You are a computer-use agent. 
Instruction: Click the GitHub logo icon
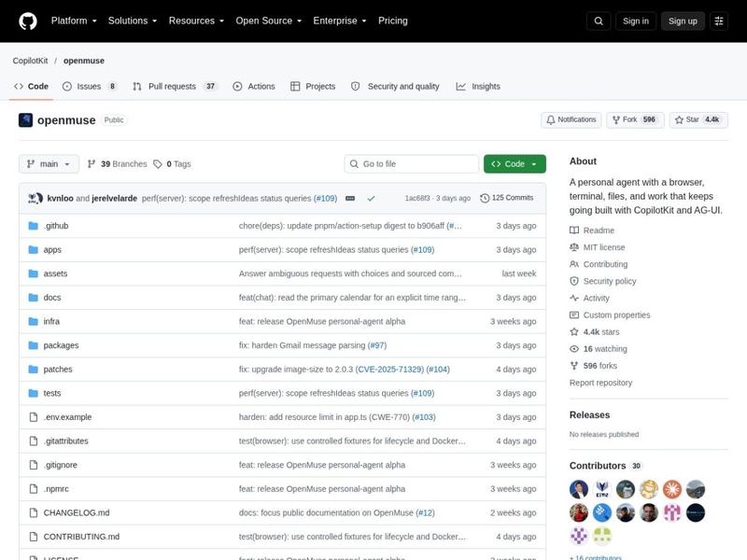click(x=28, y=21)
